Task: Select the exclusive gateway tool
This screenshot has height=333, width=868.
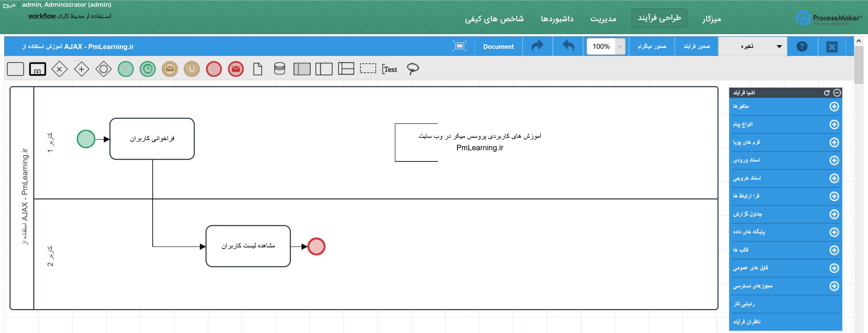Action: click(x=59, y=69)
